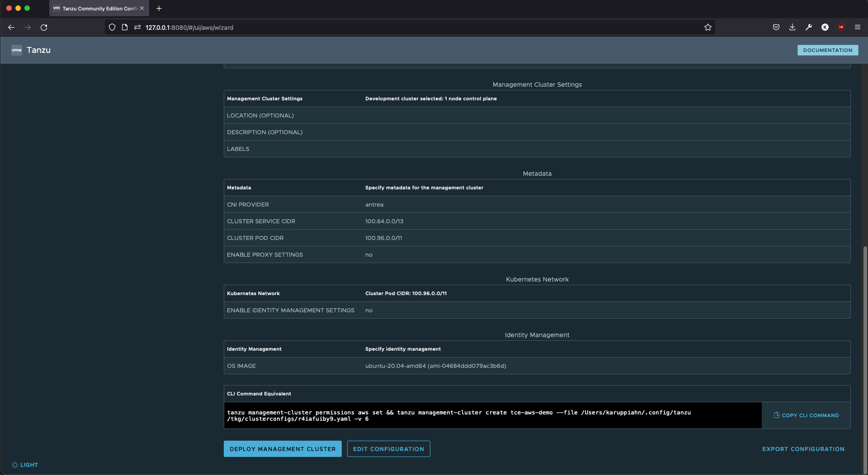
Task: Click the browser forward arrow
Action: tap(28, 28)
